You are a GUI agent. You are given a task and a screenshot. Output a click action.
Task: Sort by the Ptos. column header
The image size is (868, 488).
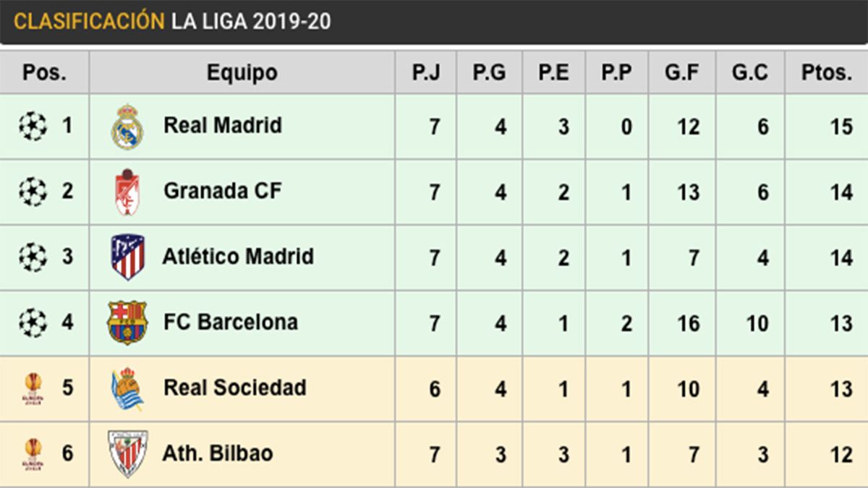(x=827, y=73)
